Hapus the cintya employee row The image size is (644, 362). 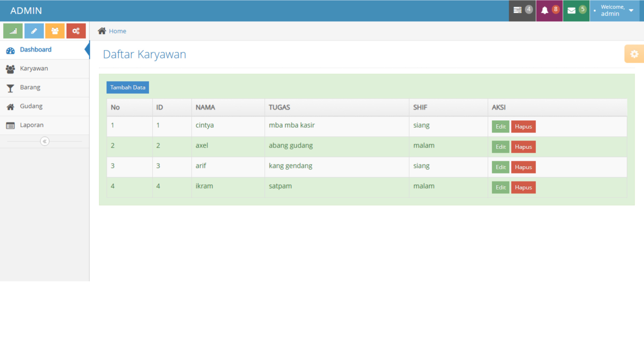click(x=523, y=126)
